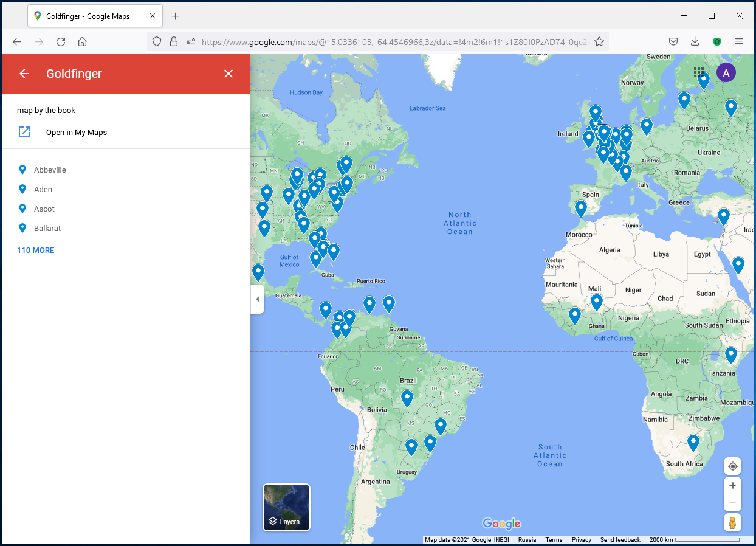The image size is (756, 546).
Task: Open the Layers satellite thumbnail
Action: click(286, 507)
